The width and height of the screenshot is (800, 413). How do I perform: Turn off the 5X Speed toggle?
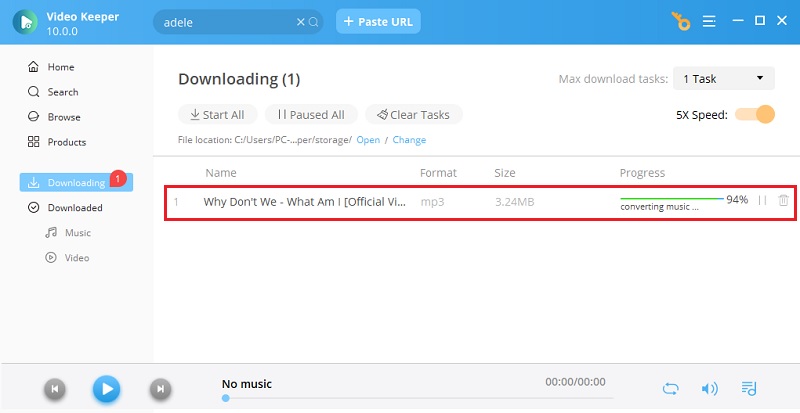pyautogui.click(x=755, y=114)
